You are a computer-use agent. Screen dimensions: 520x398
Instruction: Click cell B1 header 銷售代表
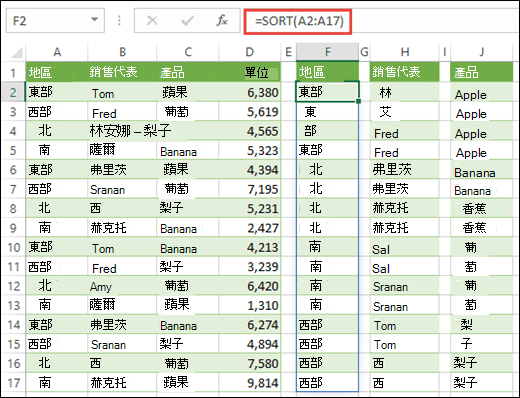[x=122, y=72]
